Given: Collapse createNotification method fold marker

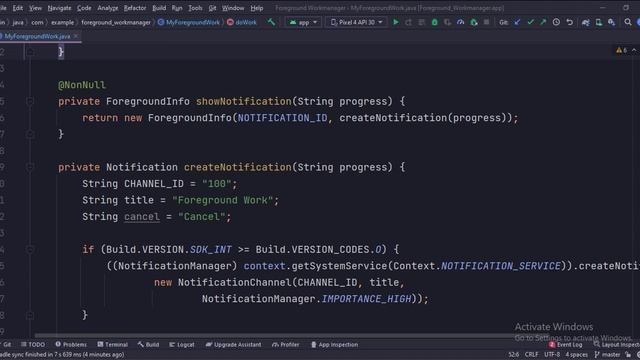Looking at the screenshot, I should coord(30,167).
